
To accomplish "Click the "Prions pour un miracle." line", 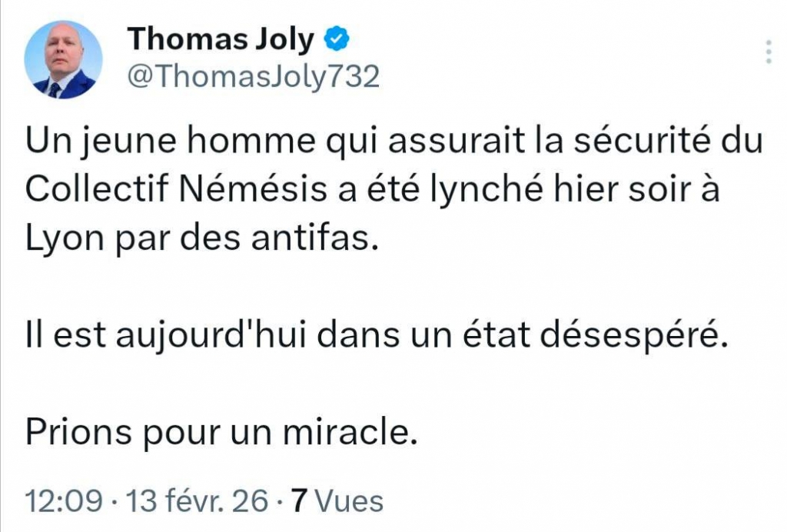I will point(221,433).
